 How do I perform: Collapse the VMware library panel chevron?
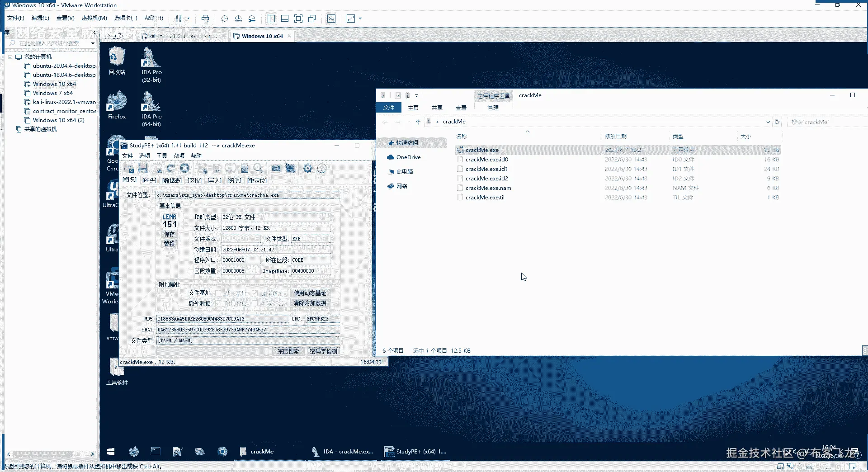coord(94,33)
